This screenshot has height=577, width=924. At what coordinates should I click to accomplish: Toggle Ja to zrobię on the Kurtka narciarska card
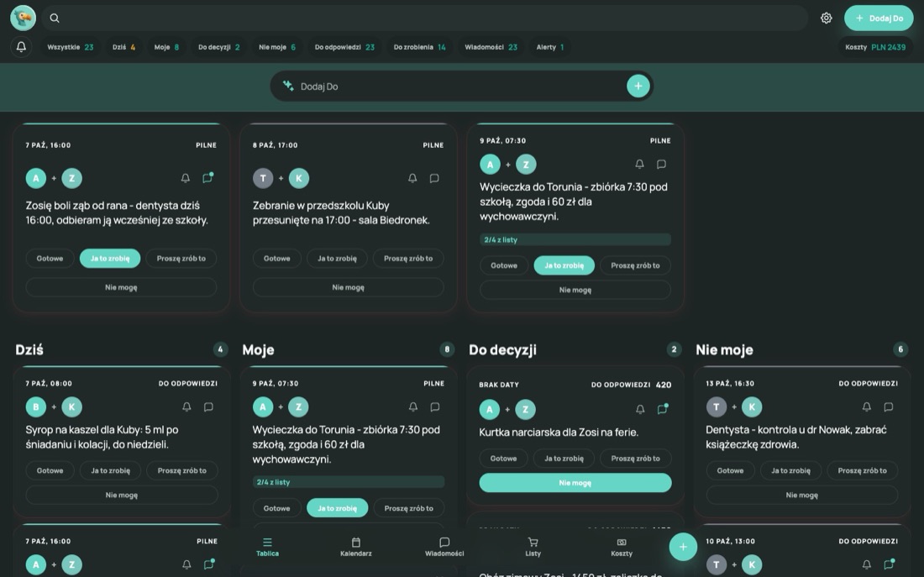[x=564, y=458]
